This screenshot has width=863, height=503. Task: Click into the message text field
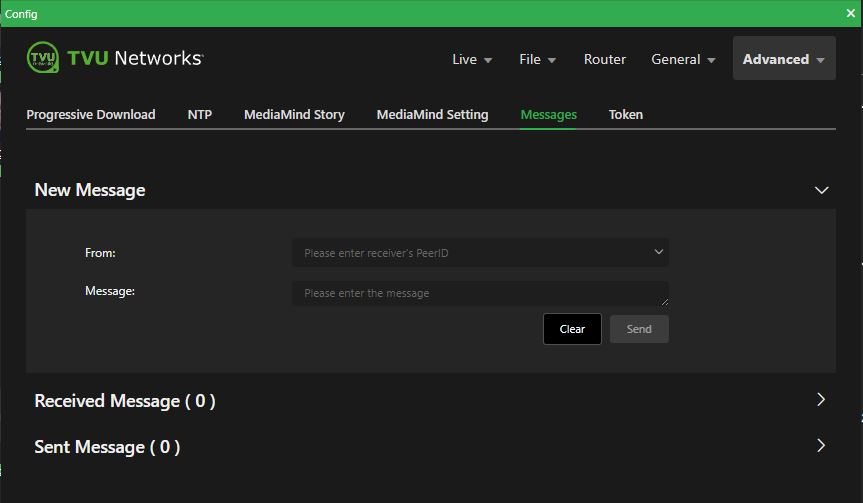pos(480,293)
